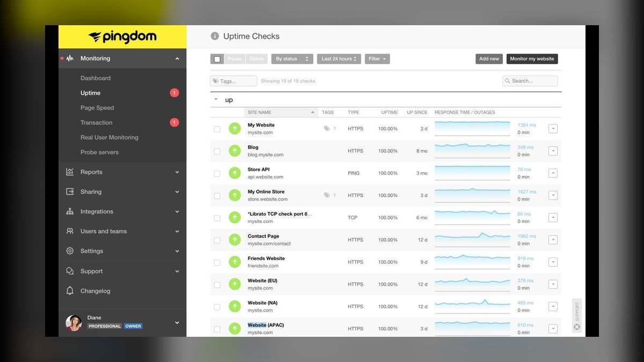Click the green status icon for Website (NA)
644x362 pixels.
click(235, 307)
